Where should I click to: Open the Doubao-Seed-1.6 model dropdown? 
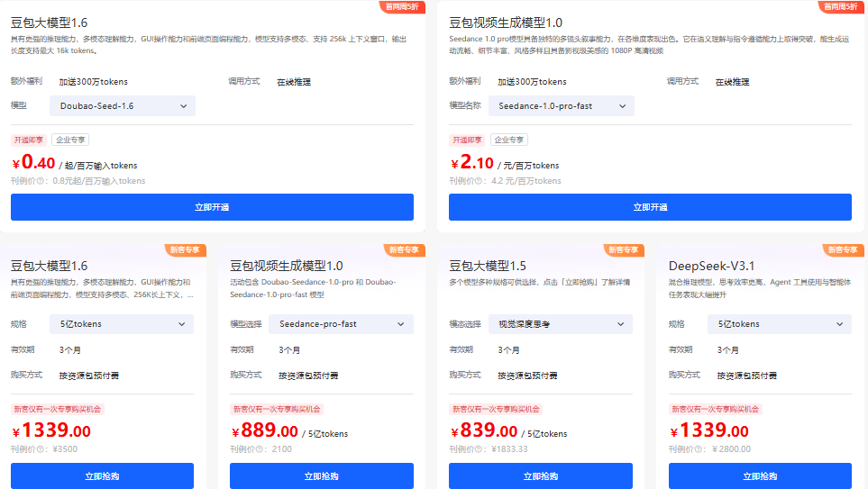tap(123, 105)
